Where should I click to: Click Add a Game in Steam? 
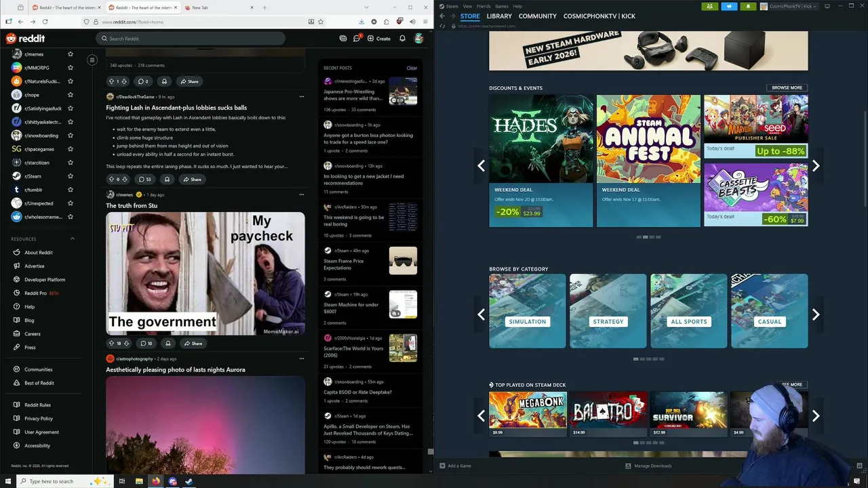[x=455, y=466]
